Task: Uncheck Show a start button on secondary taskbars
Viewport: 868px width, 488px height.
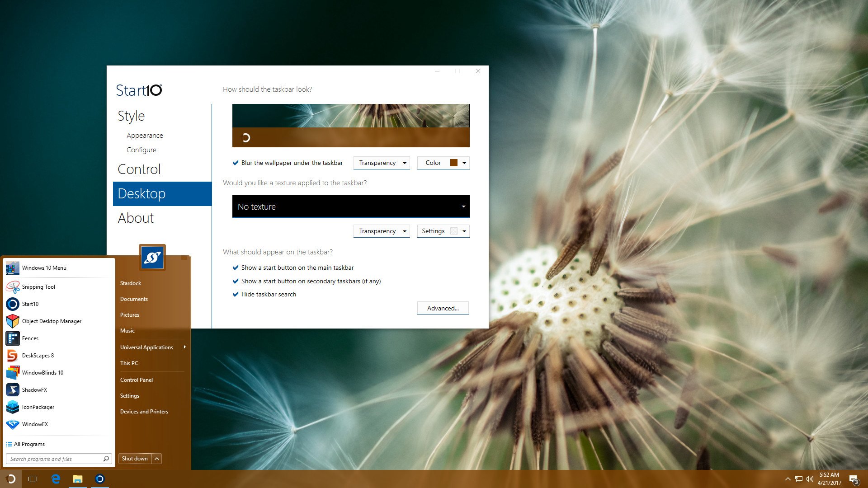Action: (236, 281)
